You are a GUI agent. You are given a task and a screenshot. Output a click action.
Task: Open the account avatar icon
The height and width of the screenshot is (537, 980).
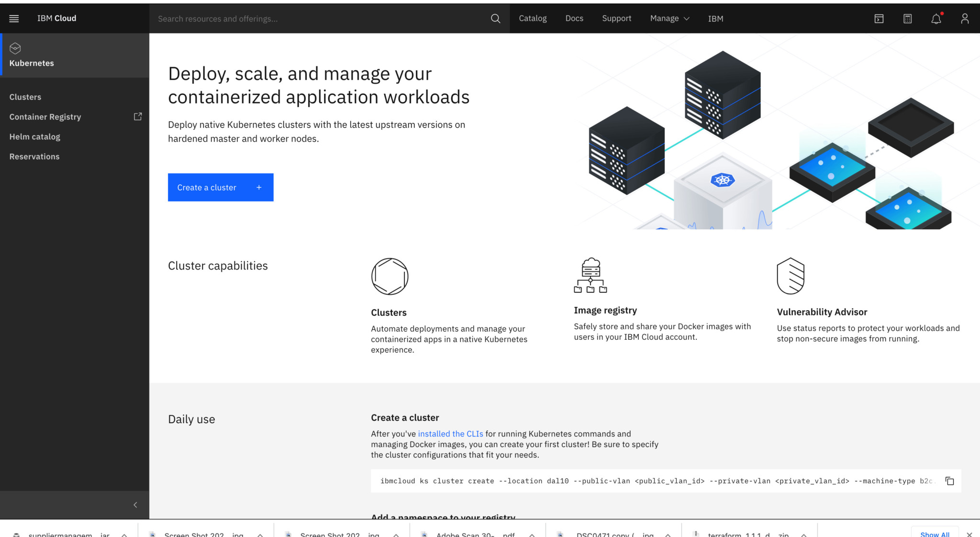point(965,19)
